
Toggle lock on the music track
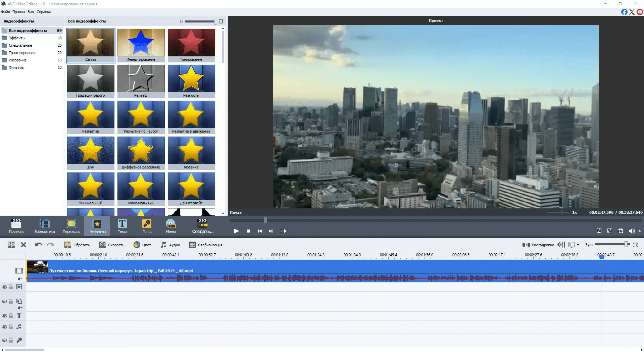pos(11,327)
